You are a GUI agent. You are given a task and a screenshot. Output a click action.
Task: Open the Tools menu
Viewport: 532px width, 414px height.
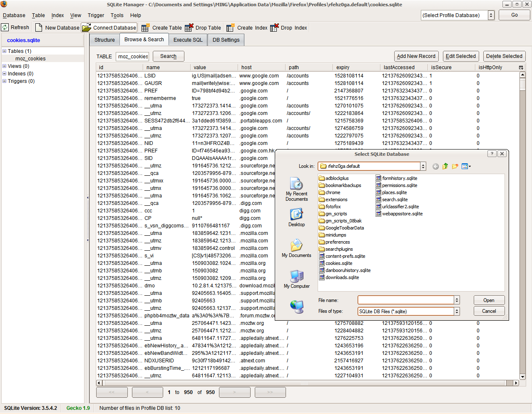[x=117, y=15]
